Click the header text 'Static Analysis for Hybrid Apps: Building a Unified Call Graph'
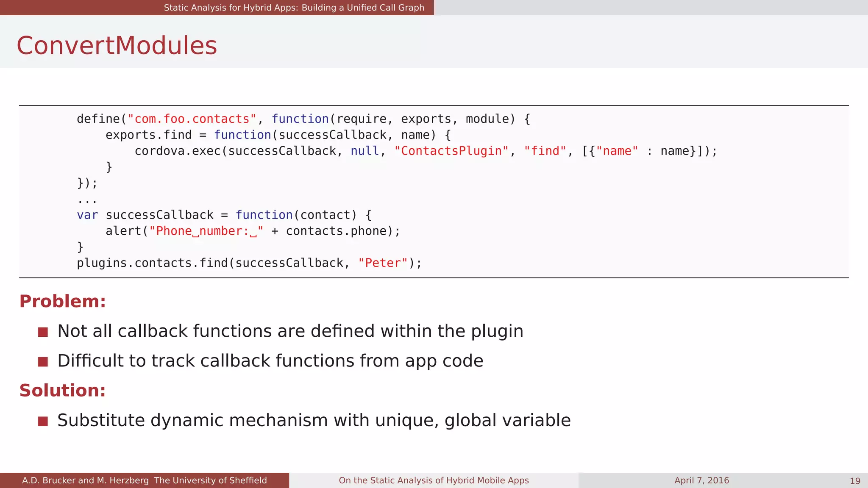 pos(294,8)
